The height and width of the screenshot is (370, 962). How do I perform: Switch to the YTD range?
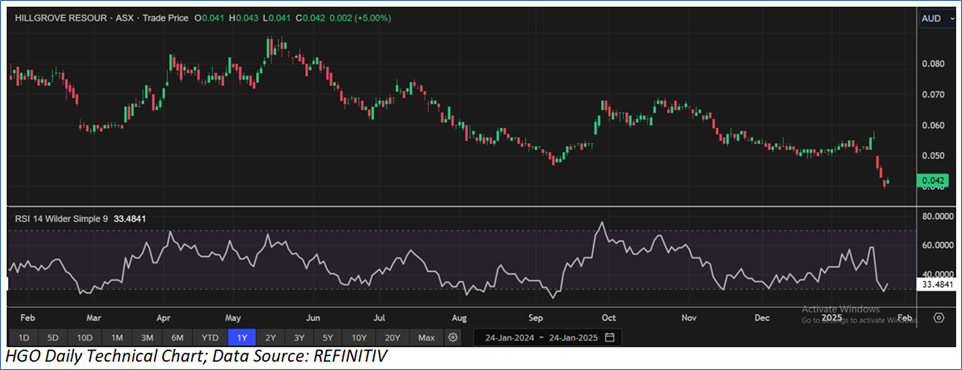pyautogui.click(x=210, y=337)
